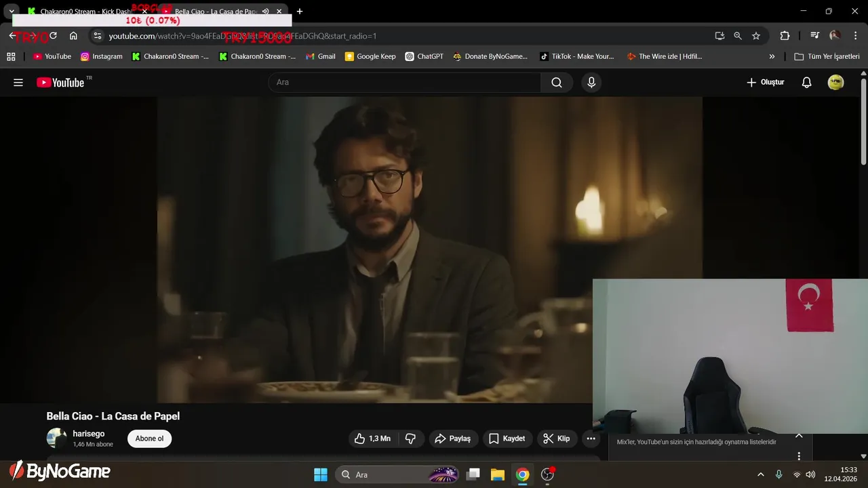This screenshot has width=868, height=488.
Task: Focus the YouTube Ara search box
Action: 405,83
